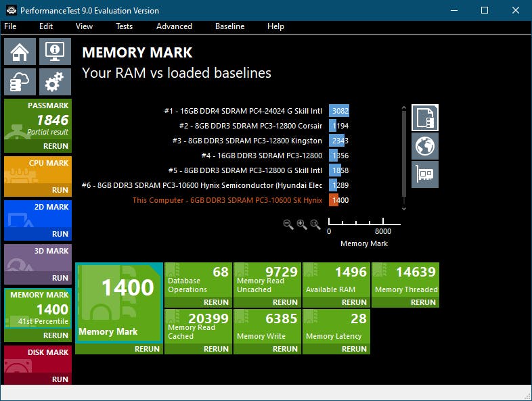
Task: Run the CPU Mark test
Action: [60, 190]
